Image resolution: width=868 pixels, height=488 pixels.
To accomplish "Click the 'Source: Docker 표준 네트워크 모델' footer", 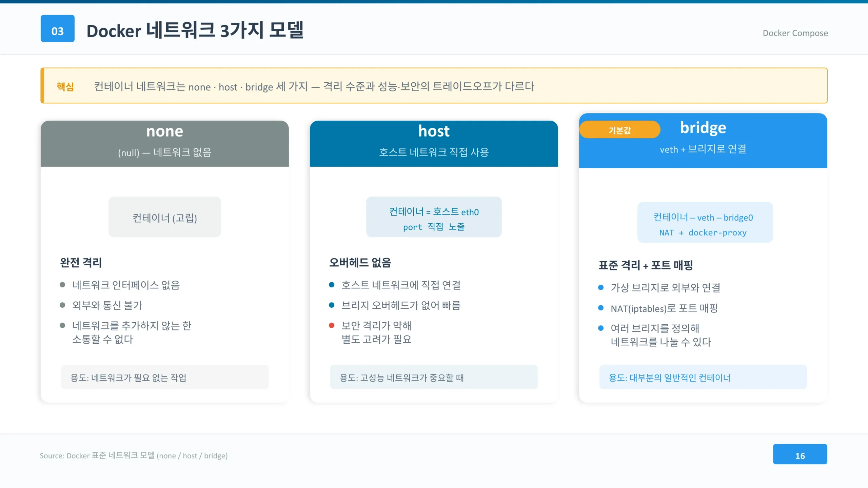I will (134, 455).
